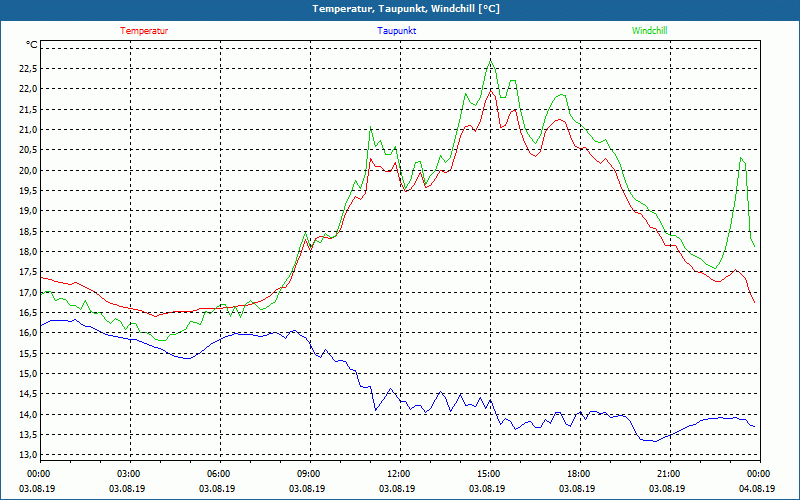800x500 pixels.
Task: Click the 04.08.19 date label
Action: (757, 488)
